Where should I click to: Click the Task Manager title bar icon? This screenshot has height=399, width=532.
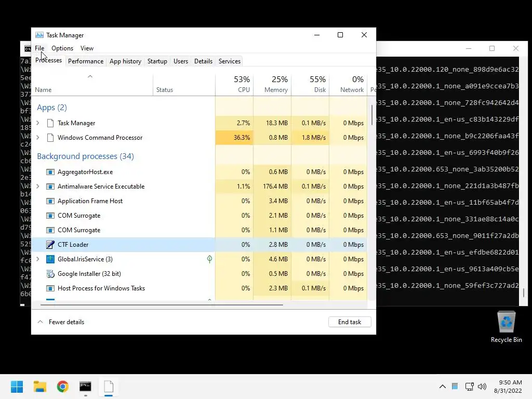click(x=39, y=35)
